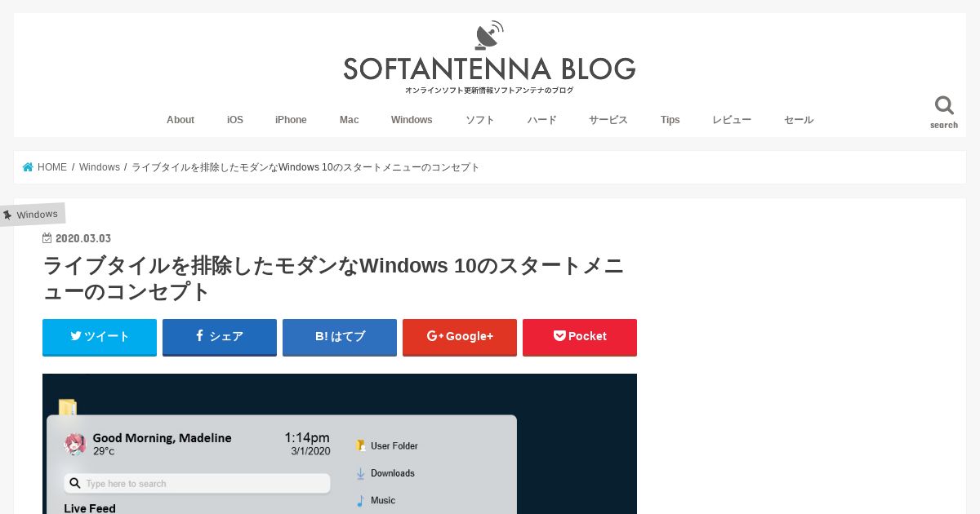Open the About menu item
Viewport: 980px width, 514px height.
click(180, 120)
